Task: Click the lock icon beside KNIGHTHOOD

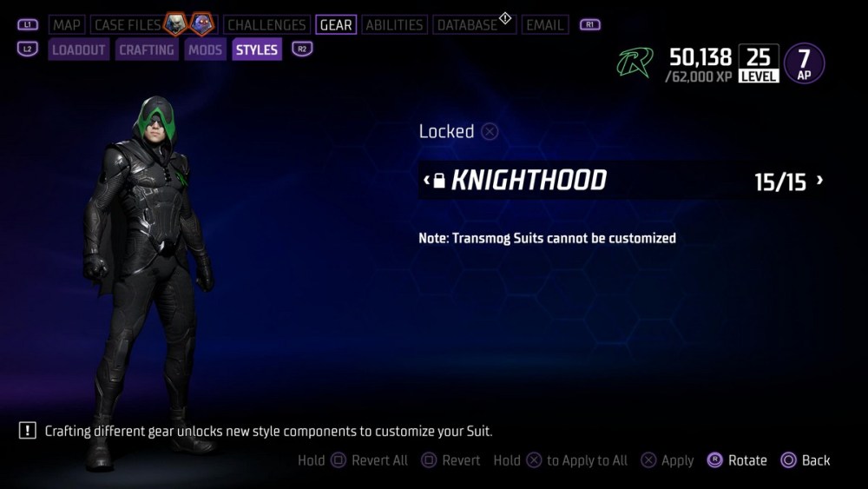Action: (439, 181)
